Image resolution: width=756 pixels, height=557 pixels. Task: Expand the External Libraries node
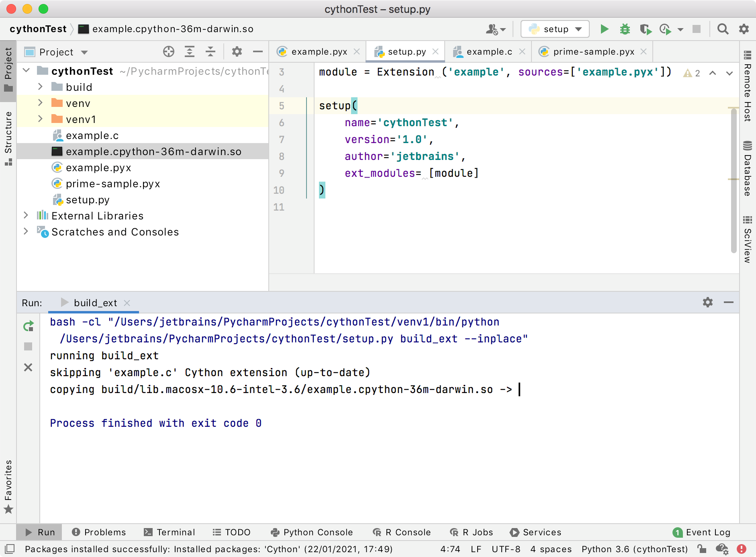click(26, 215)
